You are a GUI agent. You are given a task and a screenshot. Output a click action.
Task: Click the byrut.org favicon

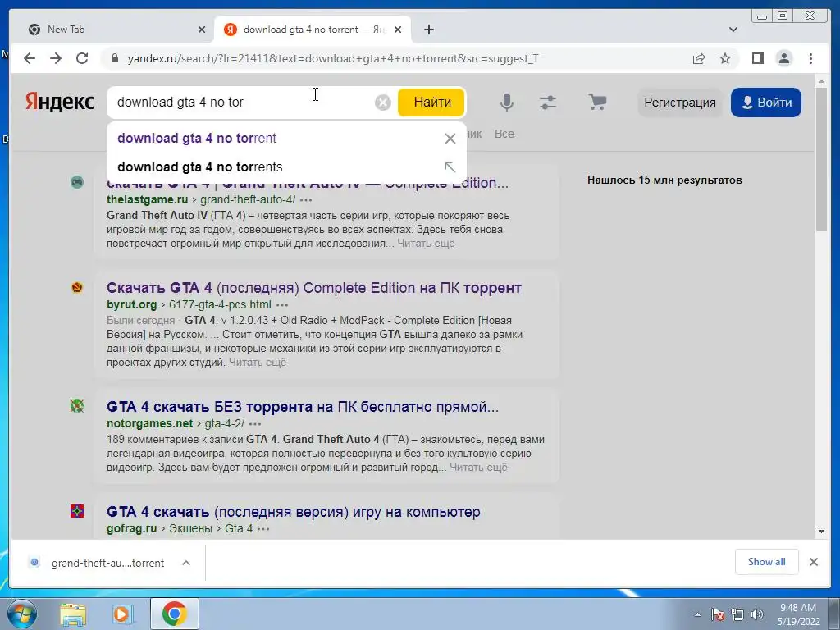[77, 288]
